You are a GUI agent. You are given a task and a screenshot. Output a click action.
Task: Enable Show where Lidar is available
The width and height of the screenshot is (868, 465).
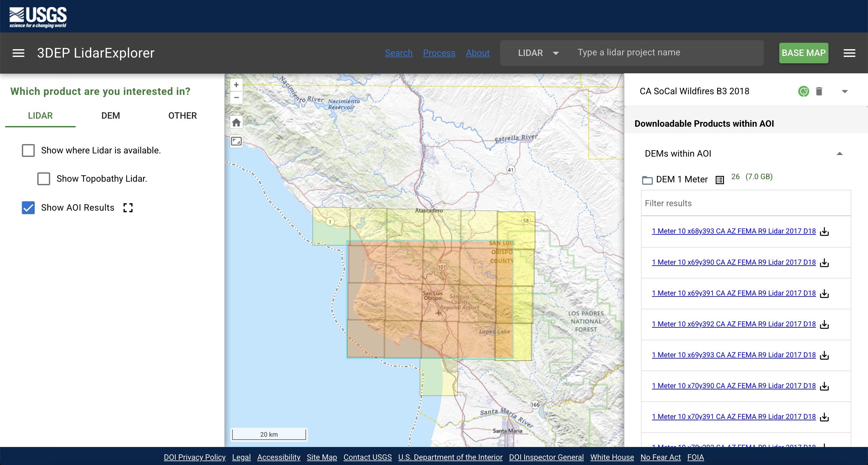point(28,150)
